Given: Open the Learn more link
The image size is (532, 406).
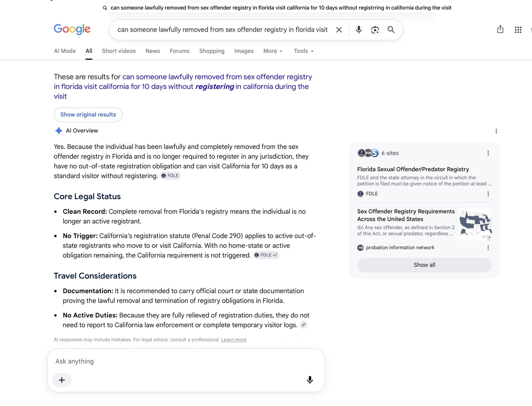Looking at the screenshot, I should pos(234,340).
